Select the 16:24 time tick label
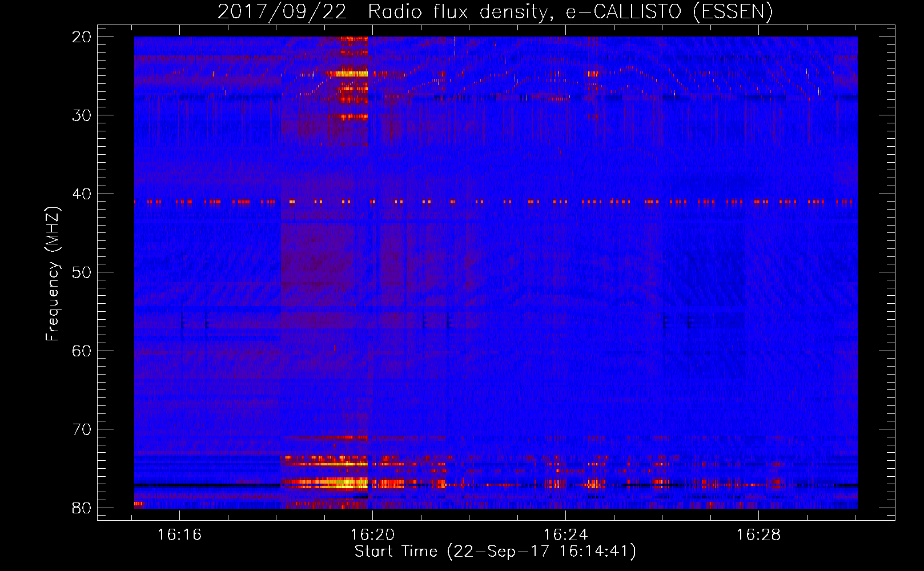This screenshot has height=571, width=924. pos(565,535)
